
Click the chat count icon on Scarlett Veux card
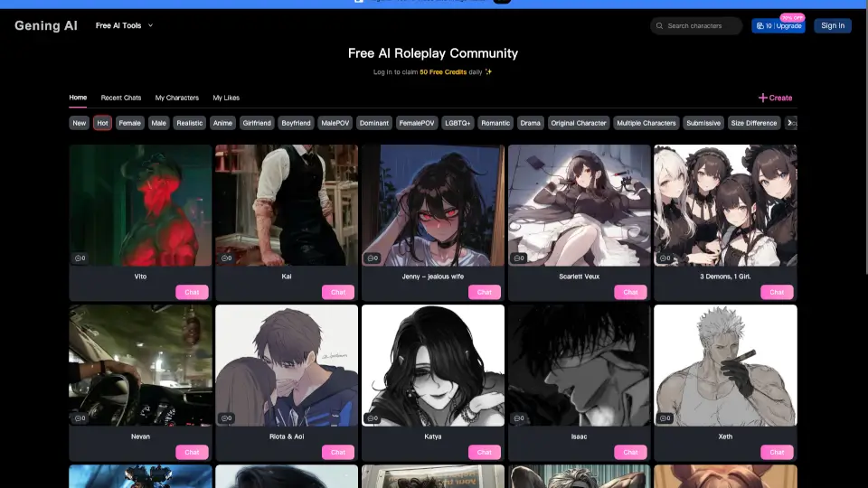515,258
